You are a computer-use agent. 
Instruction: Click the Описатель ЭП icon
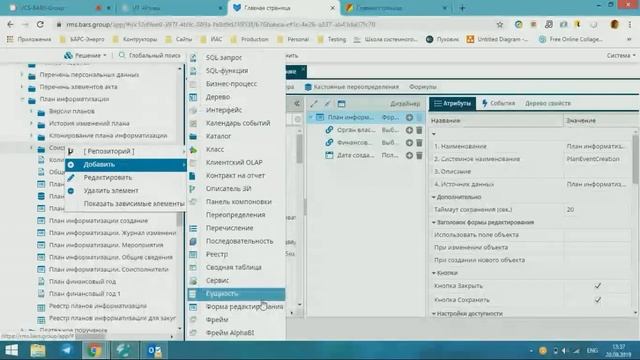(193, 189)
